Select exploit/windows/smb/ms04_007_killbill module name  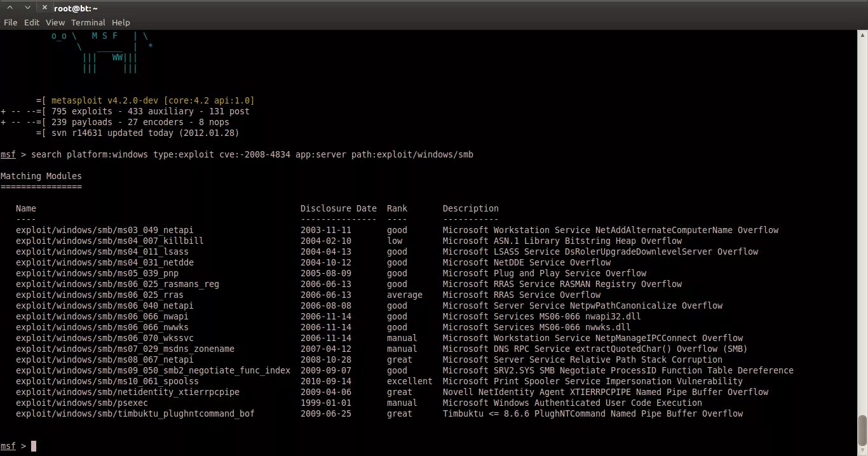coord(110,241)
